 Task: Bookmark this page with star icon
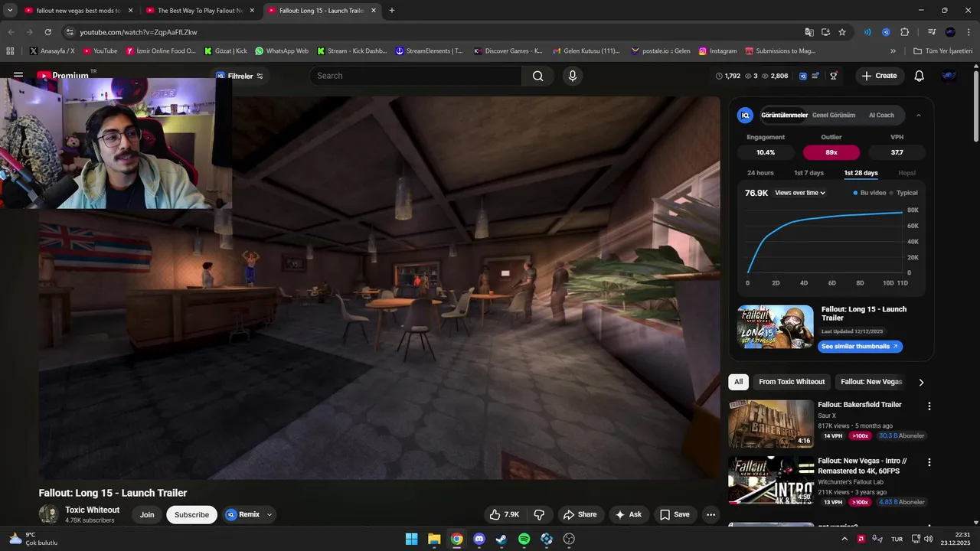pyautogui.click(x=842, y=32)
